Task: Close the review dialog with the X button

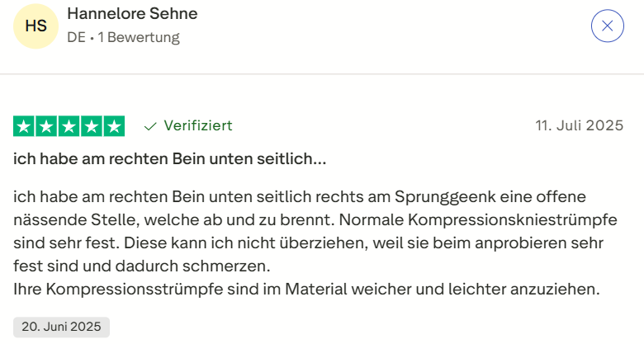Action: tap(607, 26)
